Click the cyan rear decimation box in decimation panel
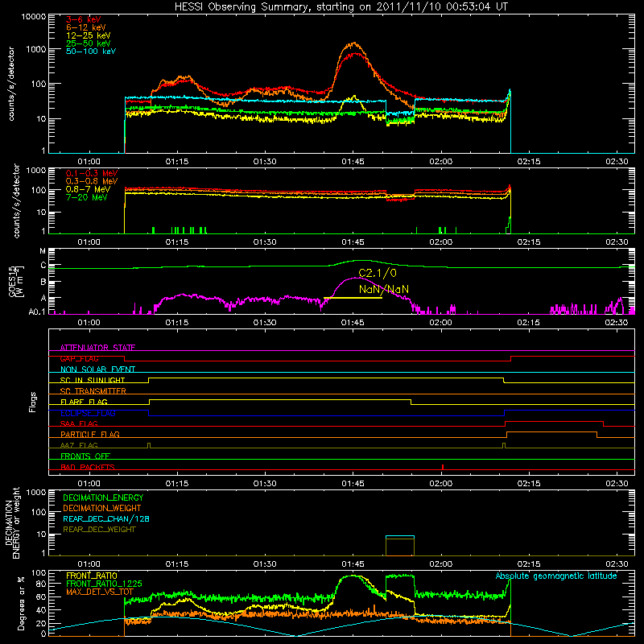This screenshot has height=644, width=644. pyautogui.click(x=400, y=536)
